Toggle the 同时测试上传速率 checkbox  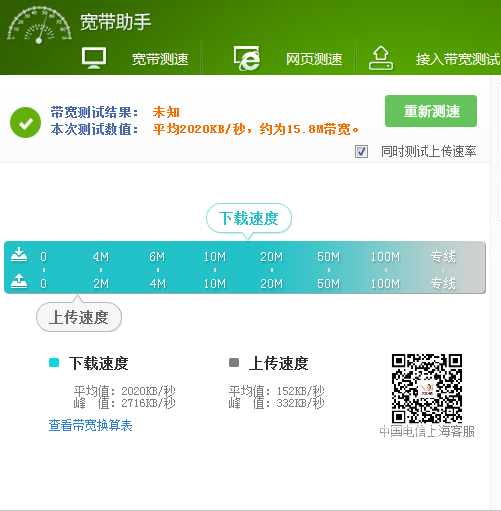(x=361, y=152)
